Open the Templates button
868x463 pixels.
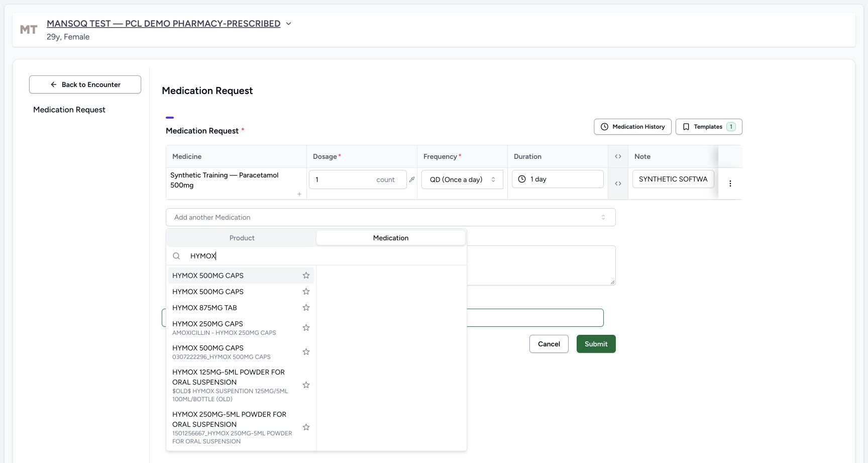point(709,127)
